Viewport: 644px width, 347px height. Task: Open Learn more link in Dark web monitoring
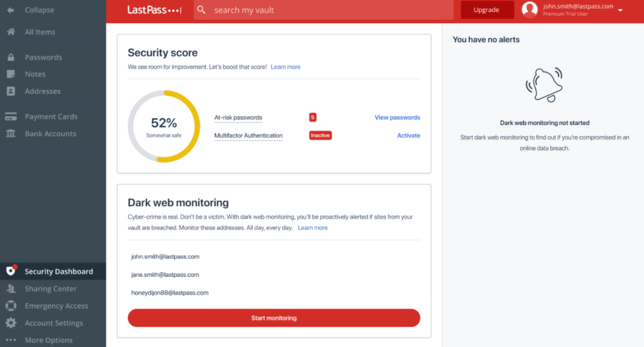[x=313, y=228]
